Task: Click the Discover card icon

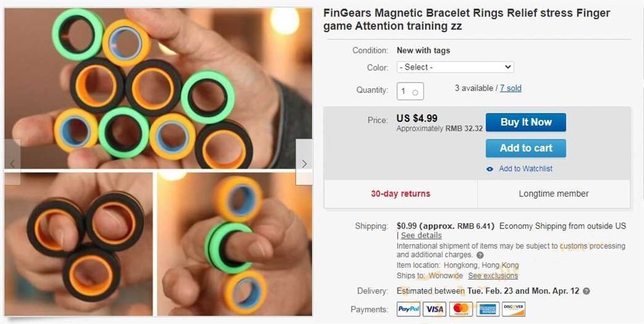Action: tap(514, 309)
